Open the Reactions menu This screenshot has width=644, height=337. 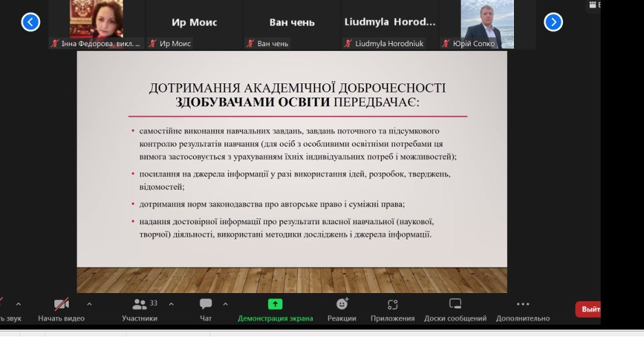coord(342,310)
